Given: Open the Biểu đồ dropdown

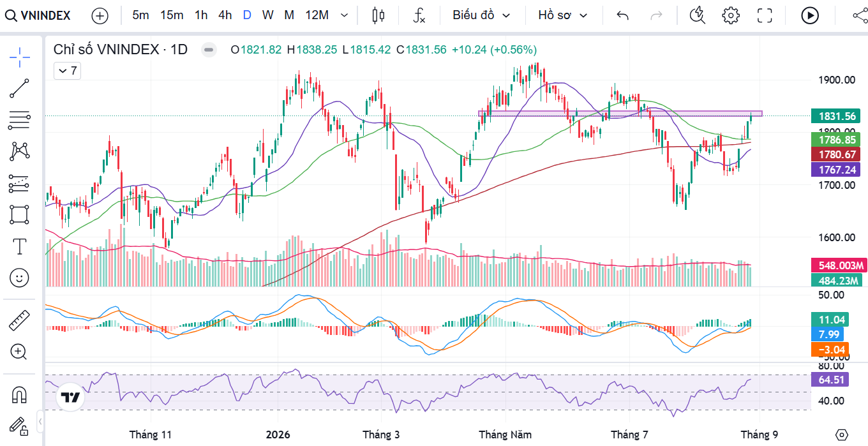Looking at the screenshot, I should point(482,15).
